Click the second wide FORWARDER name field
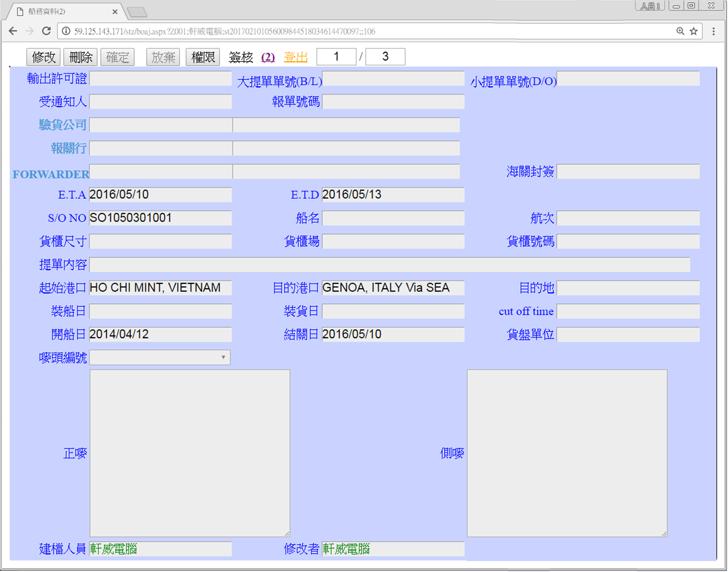This screenshot has height=572, width=728. tap(347, 172)
